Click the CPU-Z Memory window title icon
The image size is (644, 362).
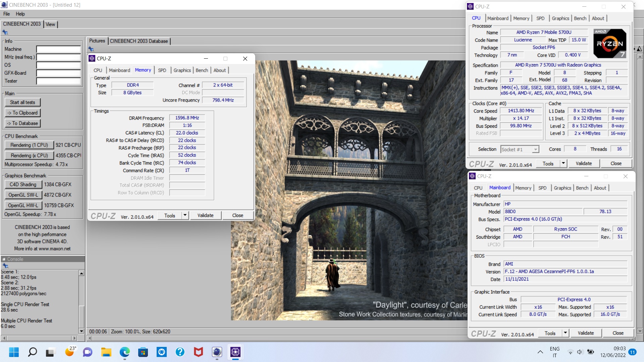(x=92, y=58)
